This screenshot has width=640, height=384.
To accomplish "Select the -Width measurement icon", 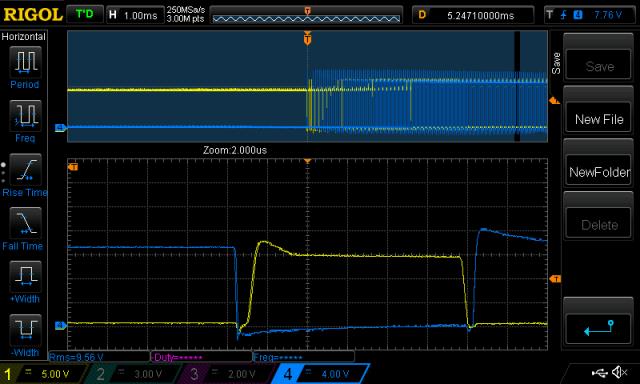I will (x=25, y=330).
